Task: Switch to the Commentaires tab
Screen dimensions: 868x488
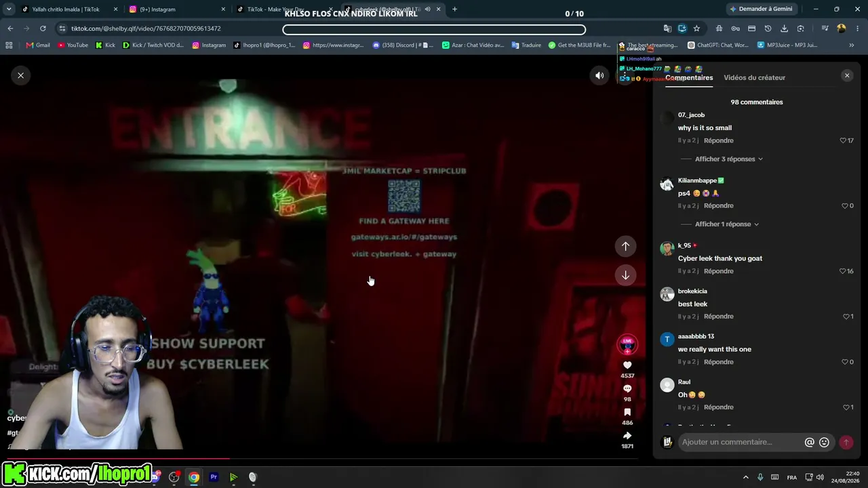Action: tap(689, 77)
